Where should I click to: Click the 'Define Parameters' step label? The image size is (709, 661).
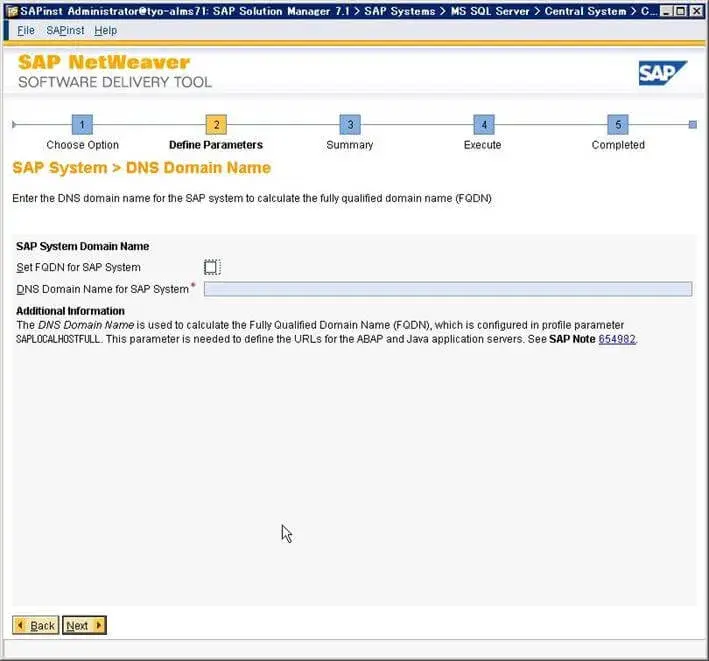(x=216, y=145)
